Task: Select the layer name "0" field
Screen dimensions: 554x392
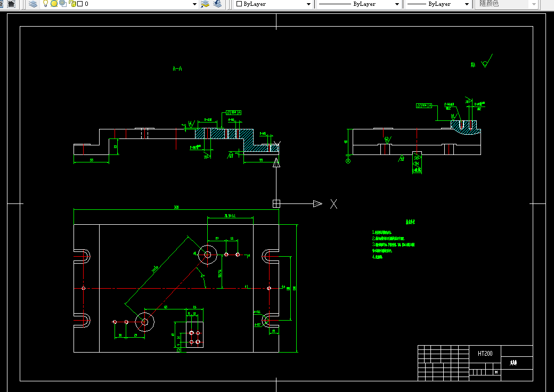Action: pyautogui.click(x=86, y=4)
